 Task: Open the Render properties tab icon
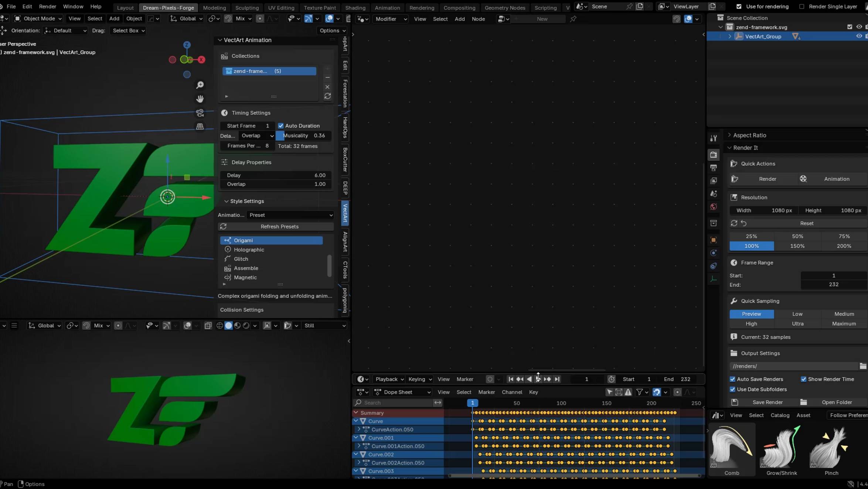tap(714, 155)
